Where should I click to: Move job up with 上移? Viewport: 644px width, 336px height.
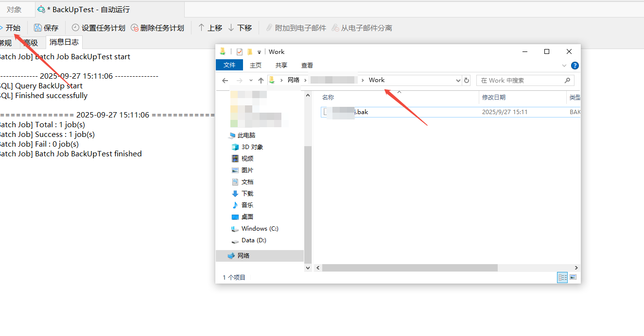pyautogui.click(x=210, y=28)
